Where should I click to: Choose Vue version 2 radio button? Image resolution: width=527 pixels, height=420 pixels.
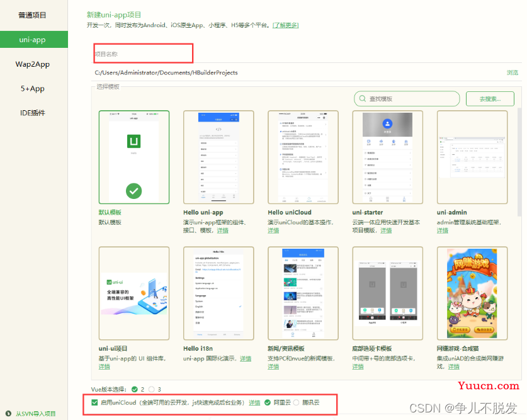click(135, 389)
